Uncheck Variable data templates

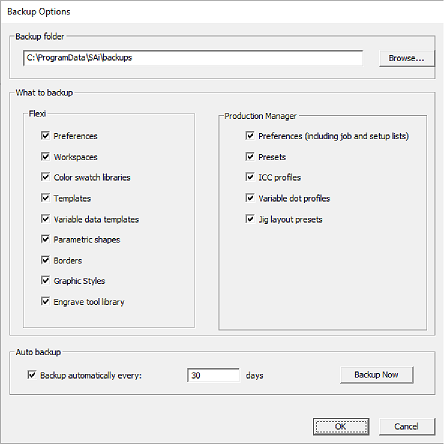[45, 219]
